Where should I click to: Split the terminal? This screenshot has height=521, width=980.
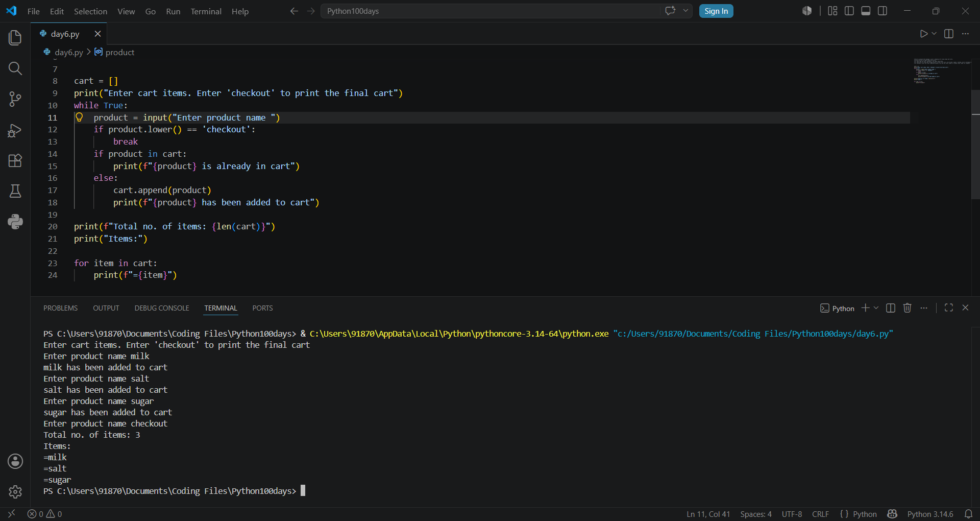[891, 307]
